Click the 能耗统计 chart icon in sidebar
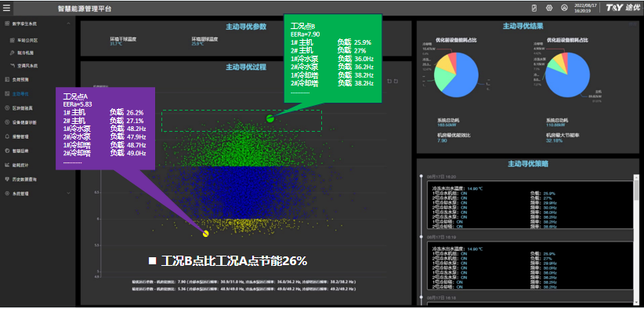Image resolution: width=644 pixels, height=309 pixels. [7, 165]
